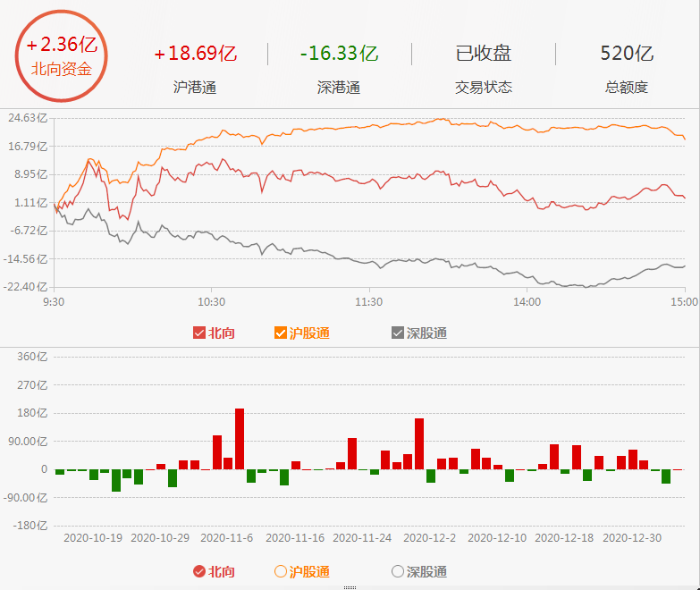This screenshot has height=590, width=700.
Task: Click the 2020-11-16 date label
Action: [295, 538]
